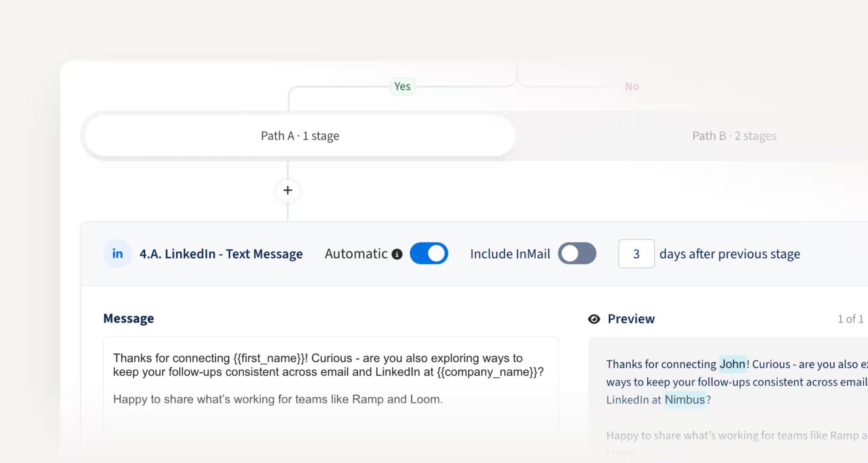The width and height of the screenshot is (868, 463).
Task: Click the 4.A. LinkedIn - Text Message title
Action: click(221, 254)
